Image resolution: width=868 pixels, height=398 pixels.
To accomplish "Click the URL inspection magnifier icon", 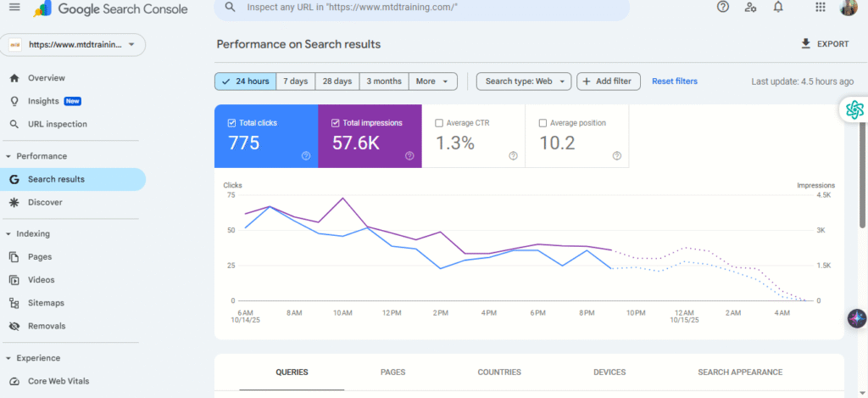I will point(15,124).
